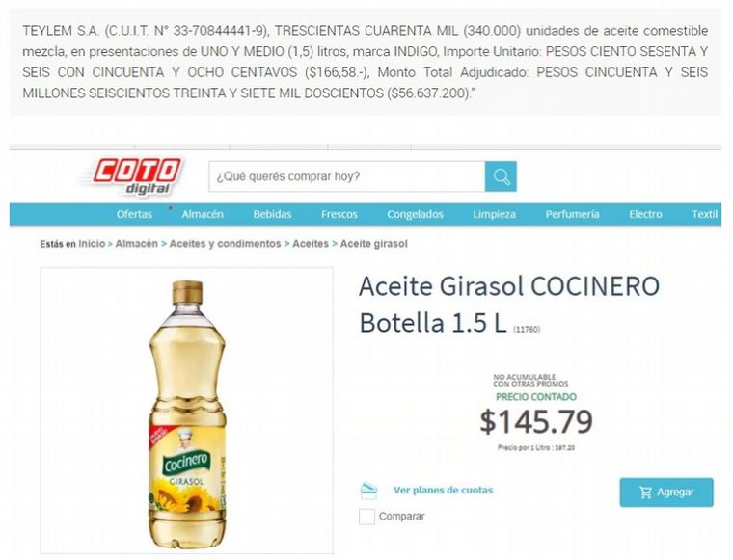Screen dimensions: 733x560
Task: Open the Perfumería category
Action: [572, 214]
